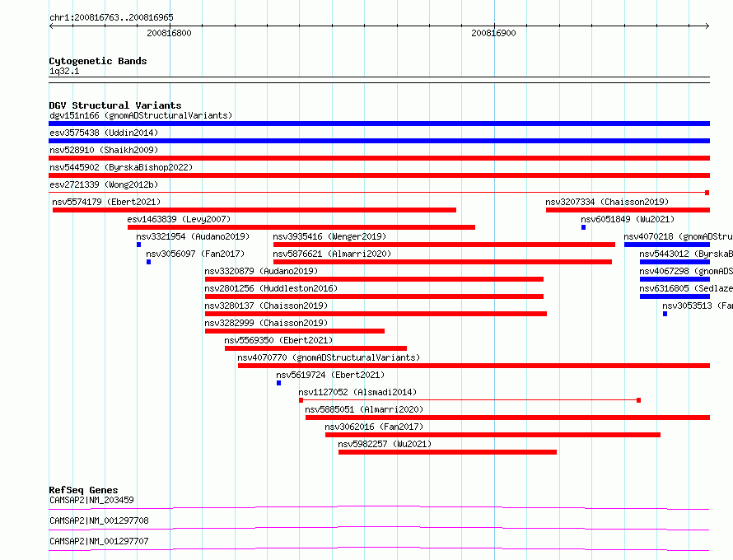
Task: Select the nsv5574179 (Ebert2021) label
Action: point(106,202)
